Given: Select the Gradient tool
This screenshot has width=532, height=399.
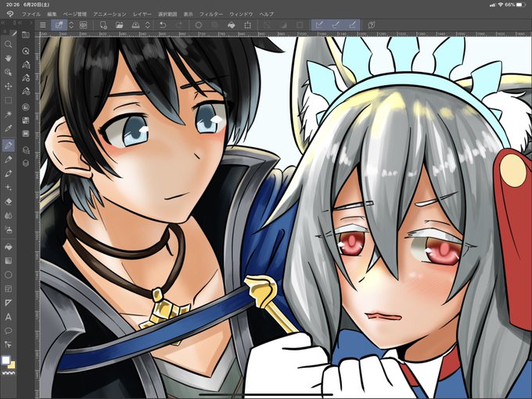Looking at the screenshot, I should (9, 261).
